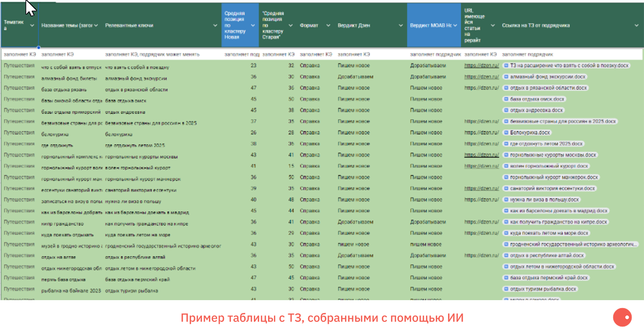Click the Дорабатываем verdict in the кипр гражданство row
644x333 pixels.
coord(355,222)
